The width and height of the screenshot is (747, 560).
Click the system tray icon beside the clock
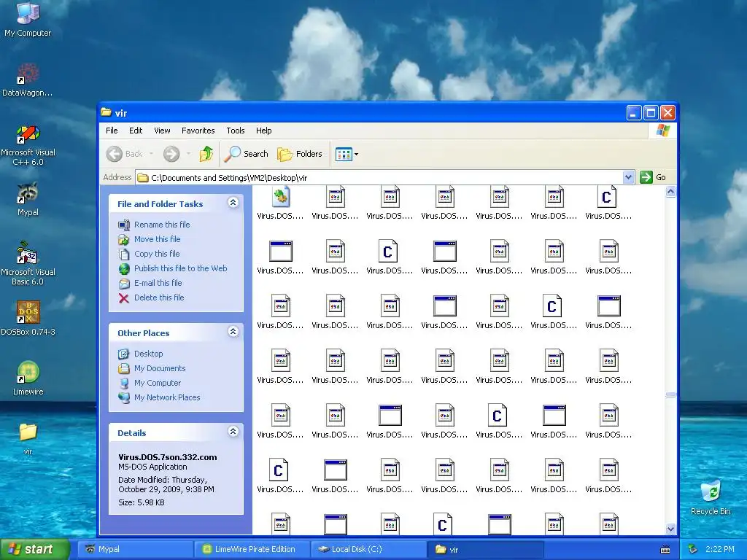(x=693, y=549)
